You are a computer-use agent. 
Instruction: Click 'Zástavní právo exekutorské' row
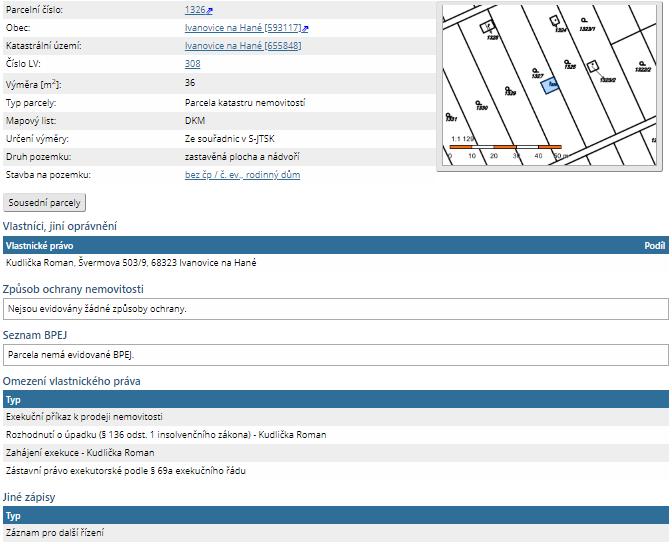(336, 471)
